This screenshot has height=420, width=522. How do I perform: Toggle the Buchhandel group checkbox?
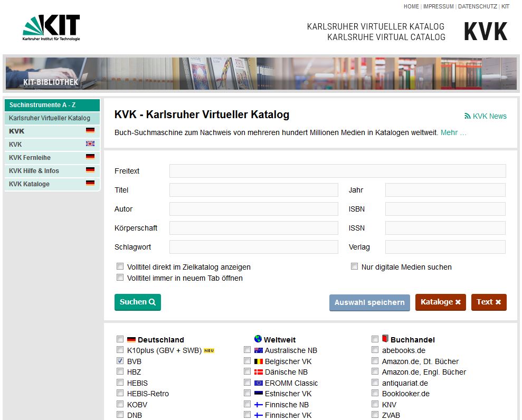click(x=375, y=339)
